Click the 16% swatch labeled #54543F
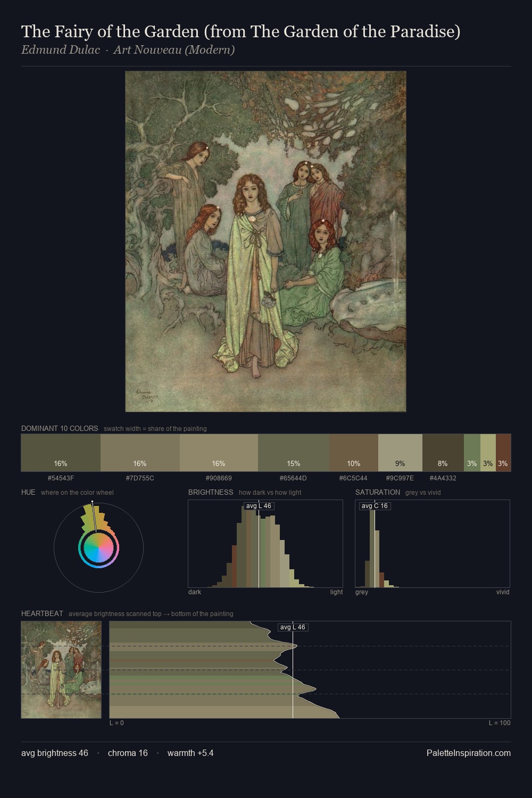532x798 pixels. pos(61,453)
